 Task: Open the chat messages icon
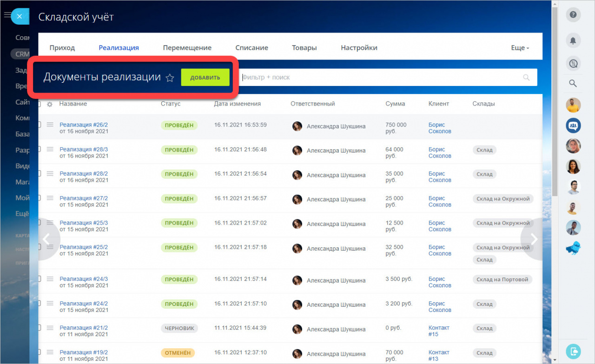click(573, 63)
